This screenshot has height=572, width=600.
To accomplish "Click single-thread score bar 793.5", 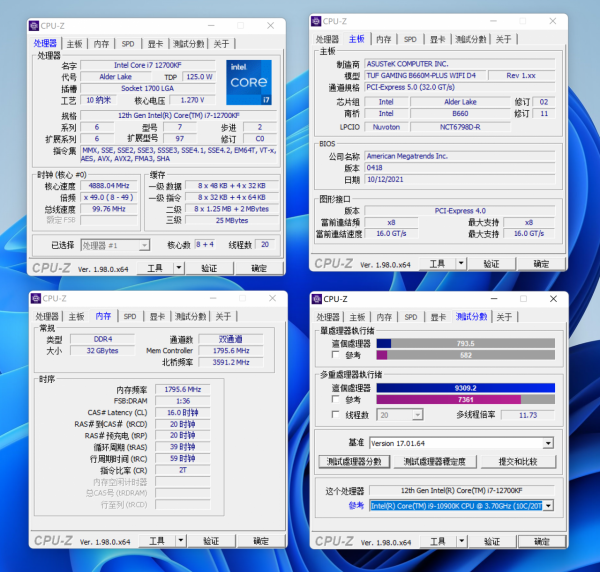I will (x=466, y=343).
